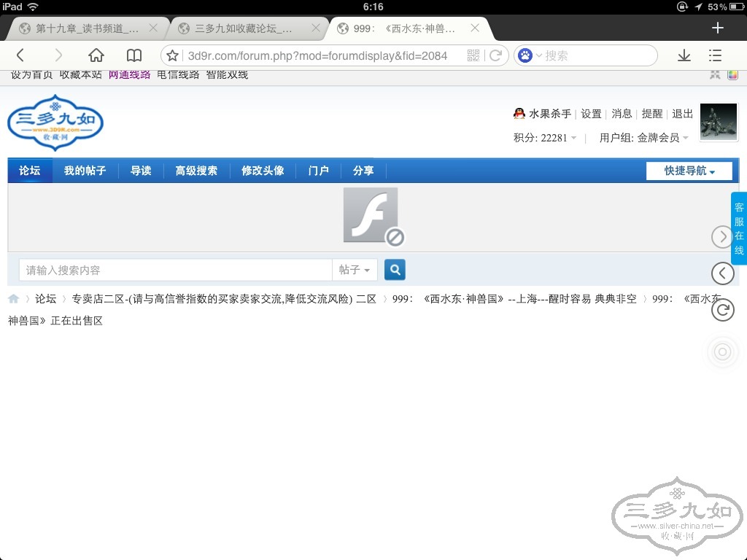Open the 客服在线 side panel
This screenshot has height=560, width=747.
[x=738, y=228]
